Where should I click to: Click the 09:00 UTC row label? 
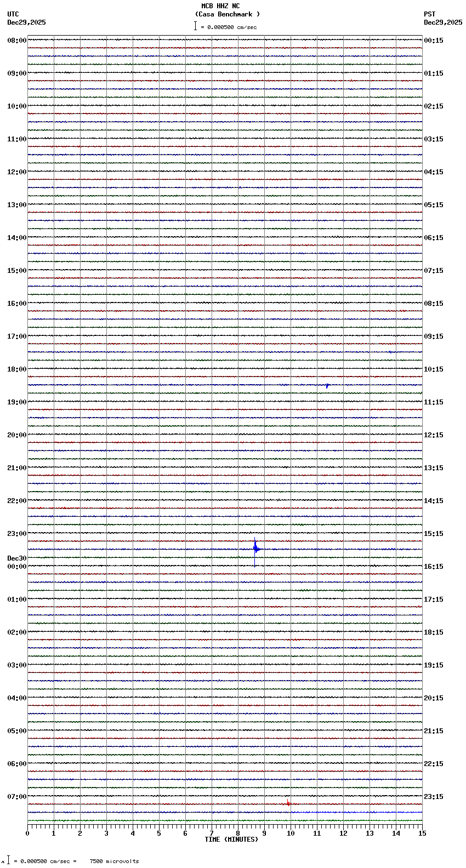(17, 73)
